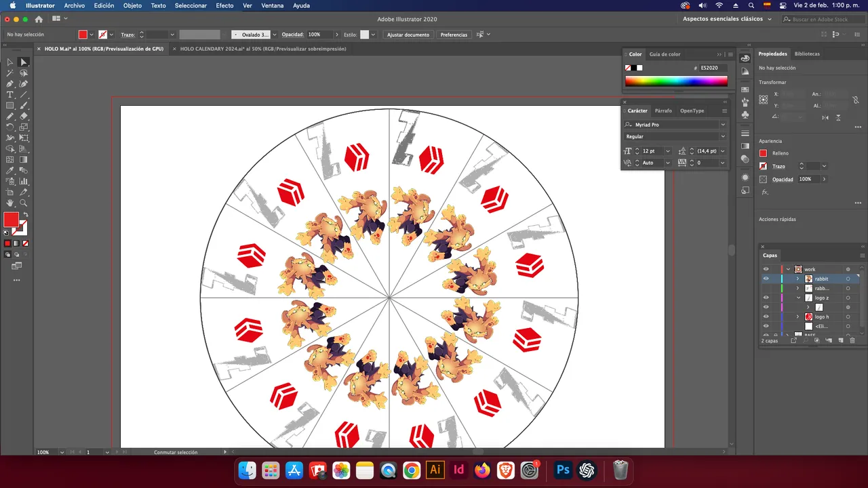
Task: Open Regular font style dropdown
Action: (x=723, y=136)
